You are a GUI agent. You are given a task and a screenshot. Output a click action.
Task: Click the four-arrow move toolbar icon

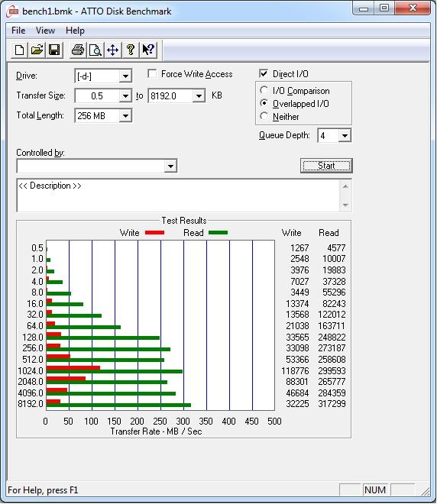point(112,50)
